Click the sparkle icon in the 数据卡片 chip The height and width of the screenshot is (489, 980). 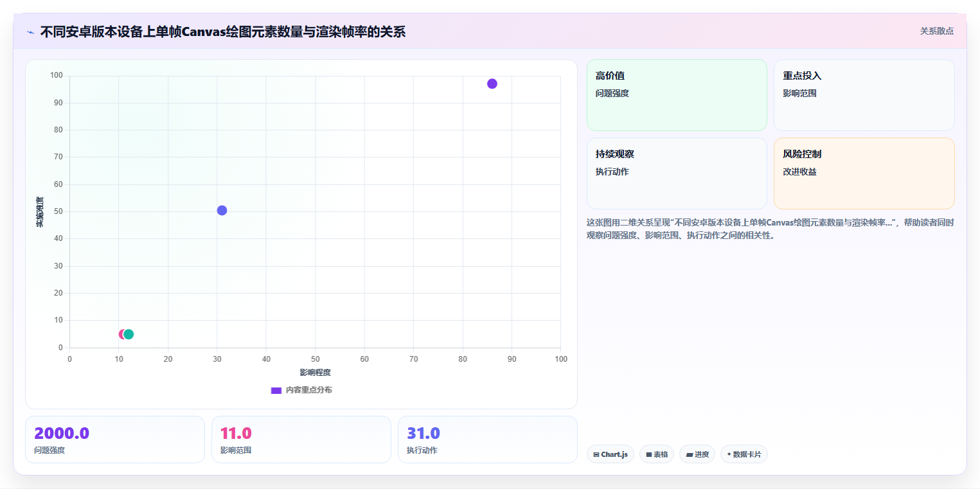[x=729, y=454]
